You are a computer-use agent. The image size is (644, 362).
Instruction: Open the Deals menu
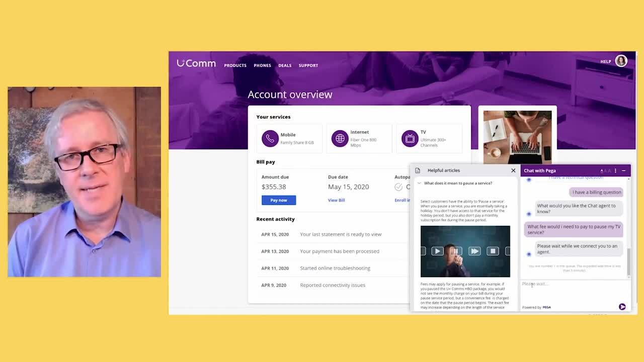pos(285,65)
